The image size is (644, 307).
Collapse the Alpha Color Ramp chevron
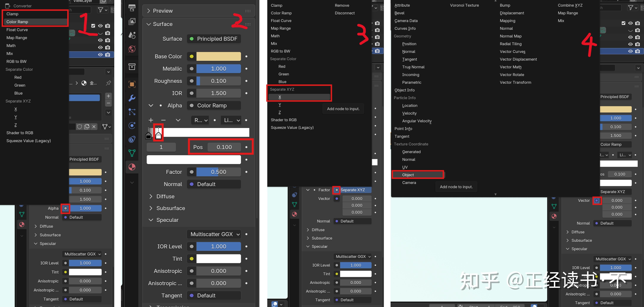point(151,105)
